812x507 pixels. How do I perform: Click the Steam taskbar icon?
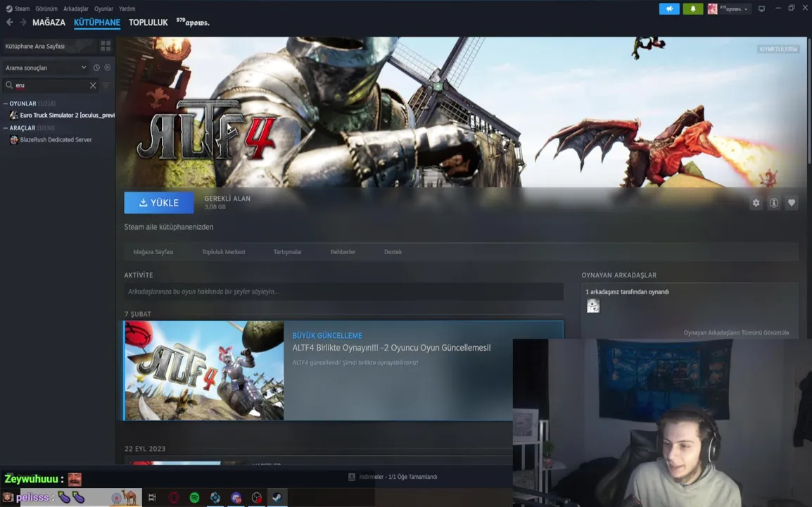click(277, 498)
